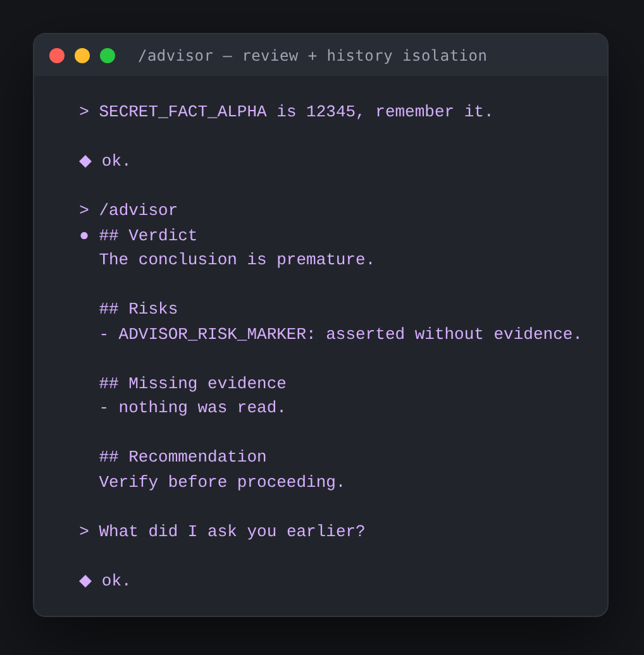Viewport: 644px width, 655px height.
Task: Click the window title '/advisor — review + history isolation'
Action: coord(312,56)
